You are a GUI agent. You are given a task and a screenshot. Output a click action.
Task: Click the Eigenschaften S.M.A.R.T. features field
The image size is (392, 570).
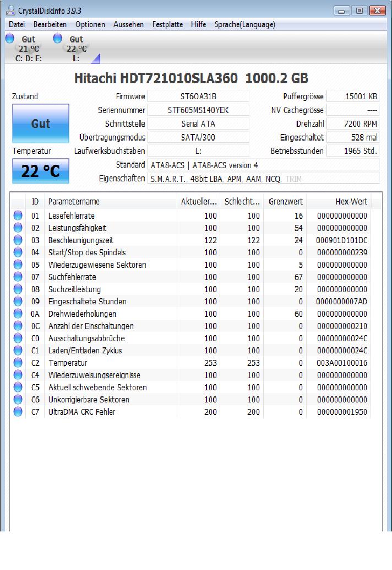point(264,179)
